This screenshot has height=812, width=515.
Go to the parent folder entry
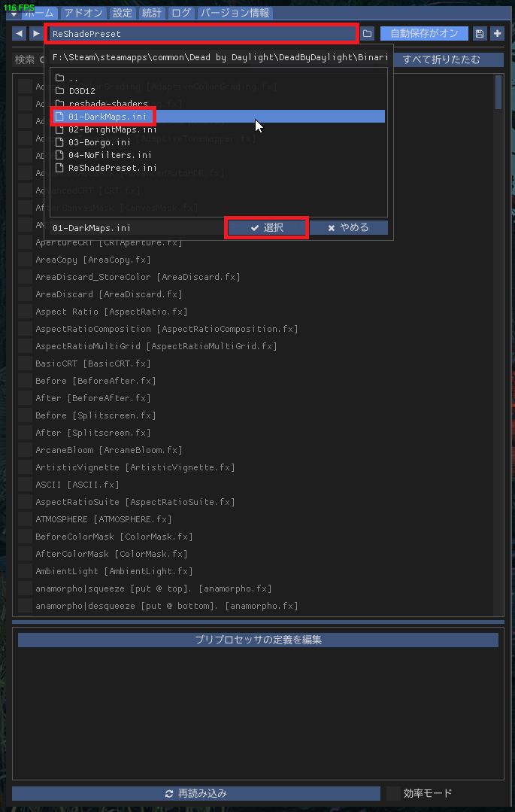[72, 78]
